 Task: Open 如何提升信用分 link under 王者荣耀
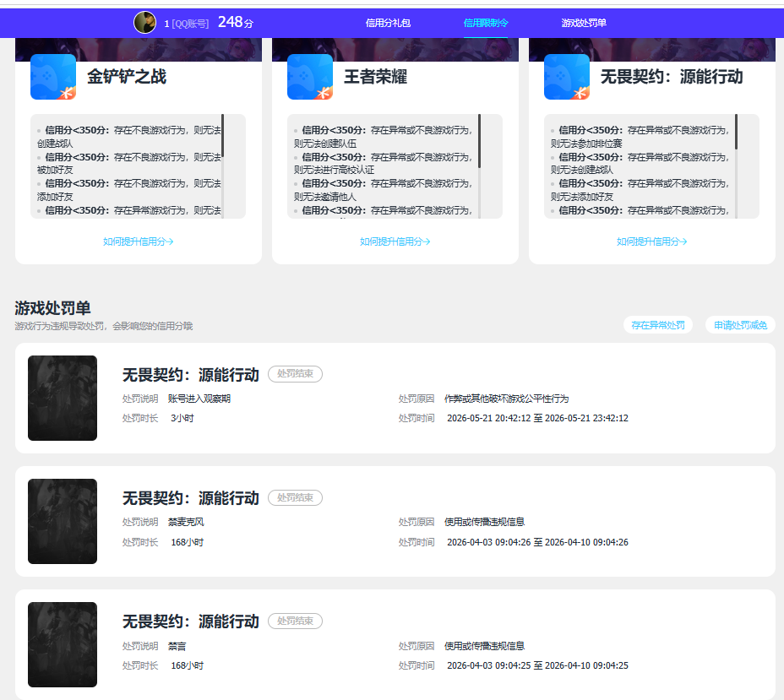(395, 241)
